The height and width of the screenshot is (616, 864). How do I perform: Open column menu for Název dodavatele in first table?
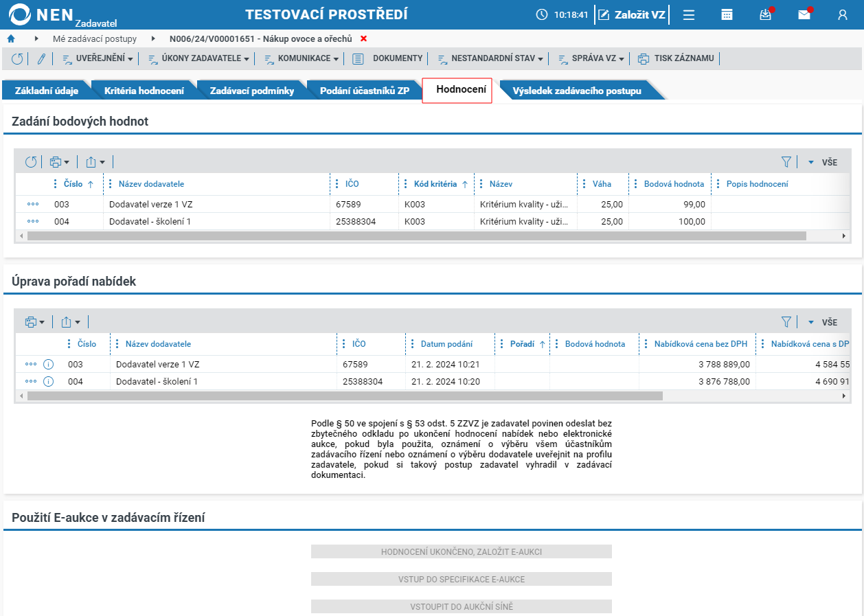coord(111,184)
